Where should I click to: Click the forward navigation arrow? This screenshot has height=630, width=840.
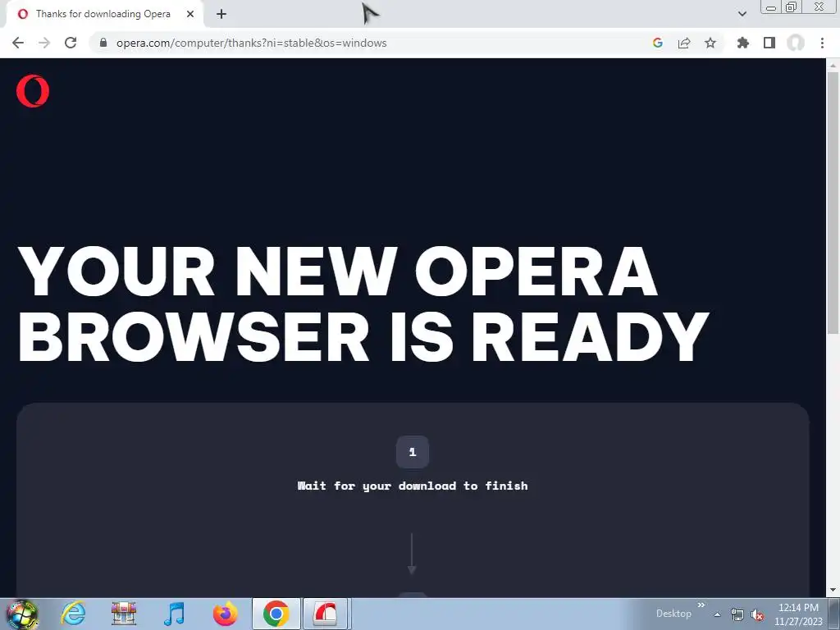(x=44, y=43)
